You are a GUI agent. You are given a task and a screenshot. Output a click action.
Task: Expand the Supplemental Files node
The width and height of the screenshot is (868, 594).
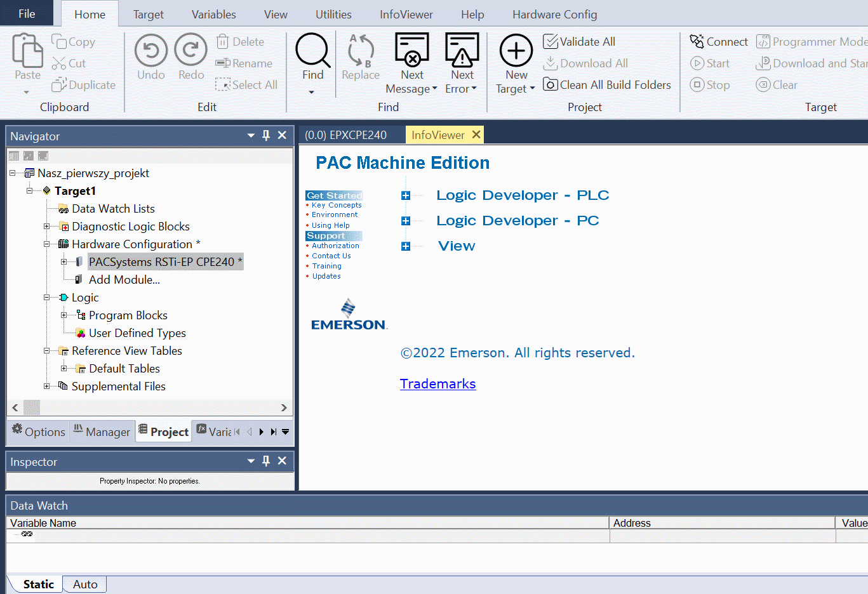pyautogui.click(x=46, y=386)
